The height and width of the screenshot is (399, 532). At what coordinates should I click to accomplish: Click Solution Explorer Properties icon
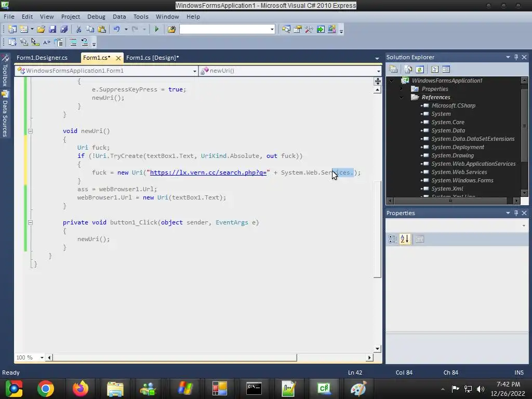pyautogui.click(x=394, y=69)
